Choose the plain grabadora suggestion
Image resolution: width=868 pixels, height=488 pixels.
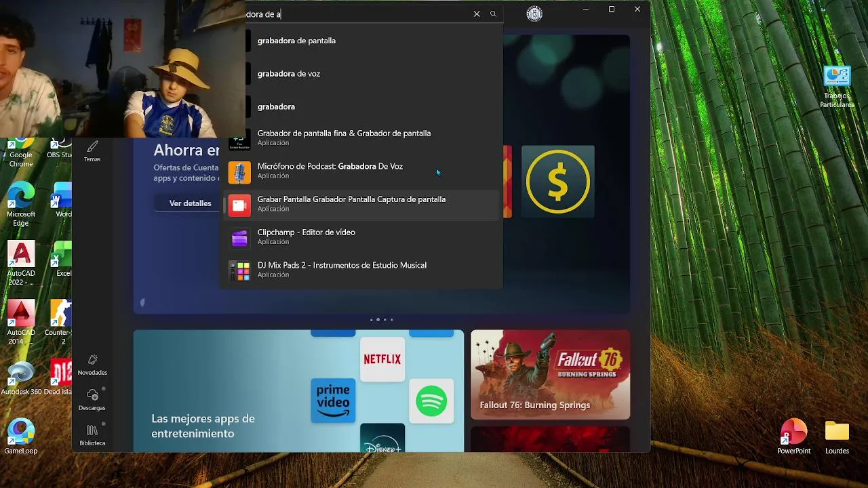(x=362, y=106)
